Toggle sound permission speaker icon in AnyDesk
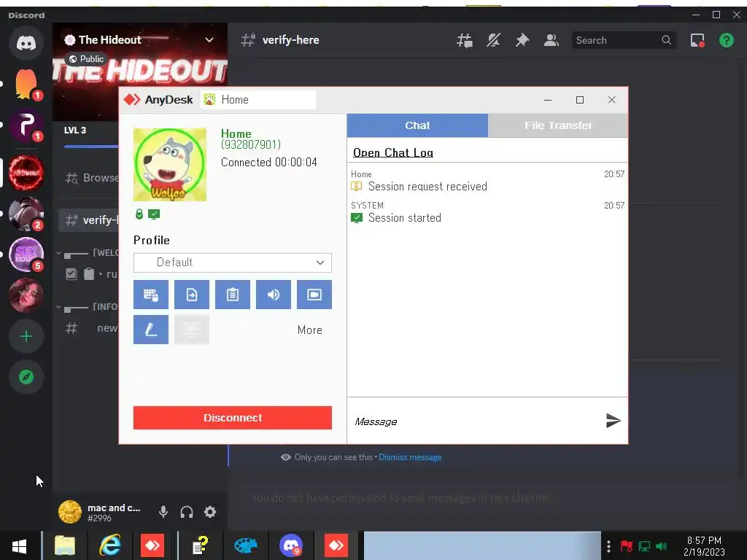Image resolution: width=747 pixels, height=560 pixels. tap(274, 295)
